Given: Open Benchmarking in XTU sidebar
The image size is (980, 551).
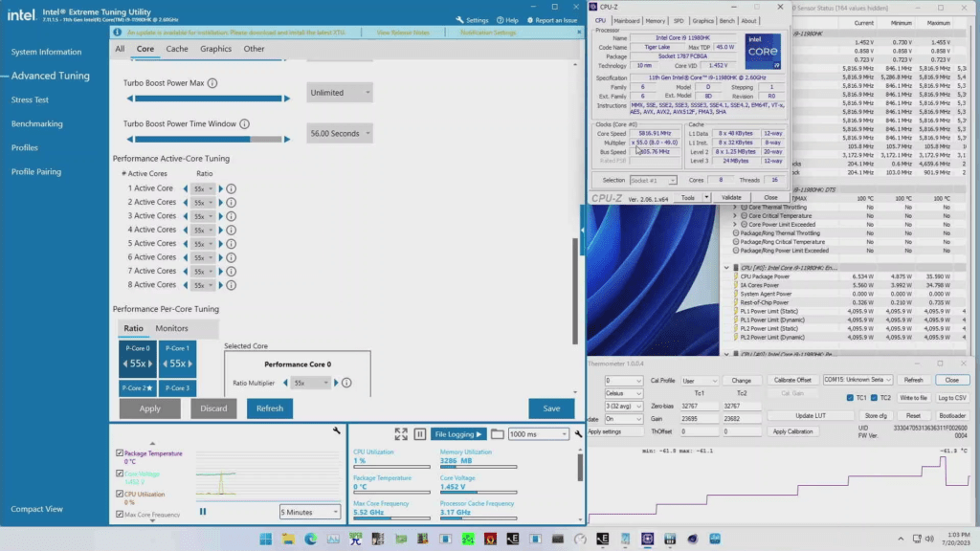Looking at the screenshot, I should pos(37,123).
